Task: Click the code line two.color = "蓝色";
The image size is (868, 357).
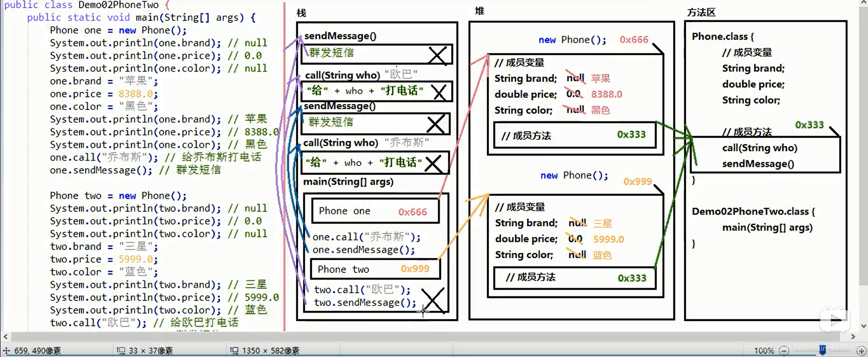Action: tap(104, 272)
